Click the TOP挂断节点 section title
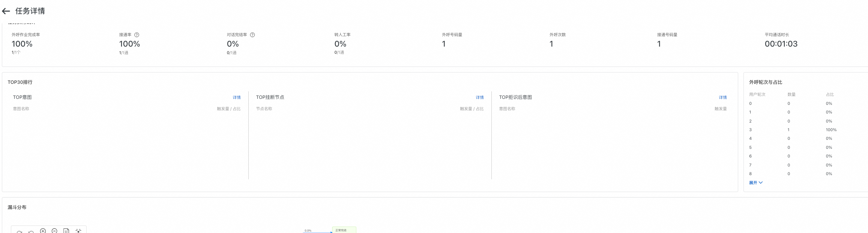The height and width of the screenshot is (233, 868). pos(270,97)
